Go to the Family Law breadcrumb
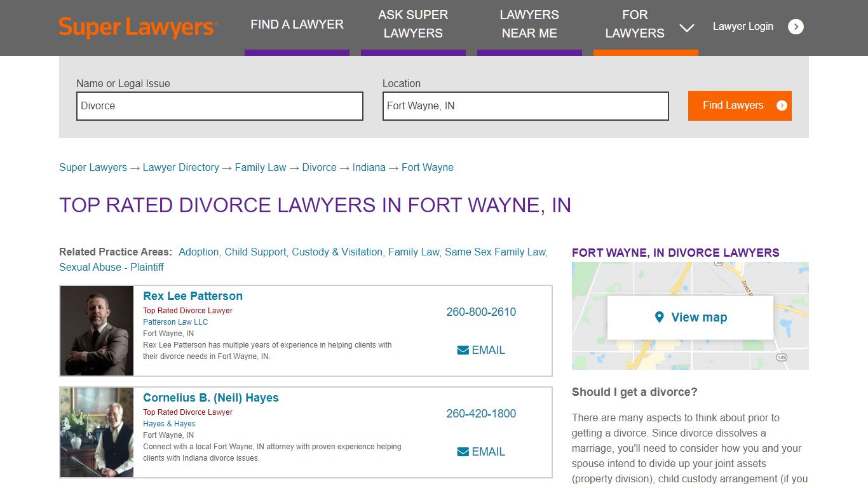Viewport: 868px width, 488px height. point(261,168)
